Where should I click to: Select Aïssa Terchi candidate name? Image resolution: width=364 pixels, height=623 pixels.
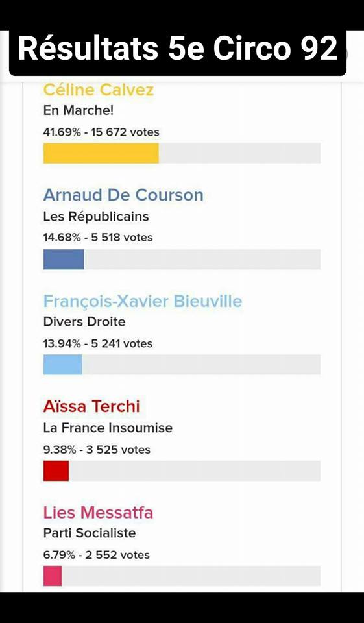[x=91, y=407]
